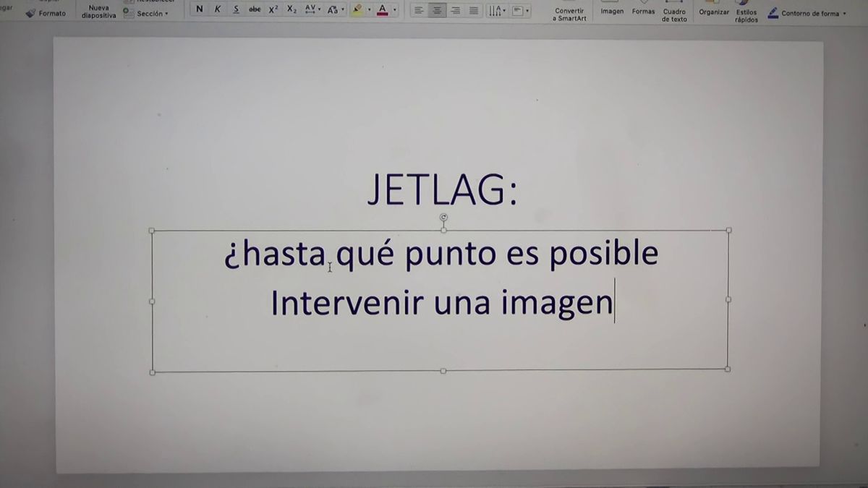Open the text direction menu
868x488 pixels.
495,9
